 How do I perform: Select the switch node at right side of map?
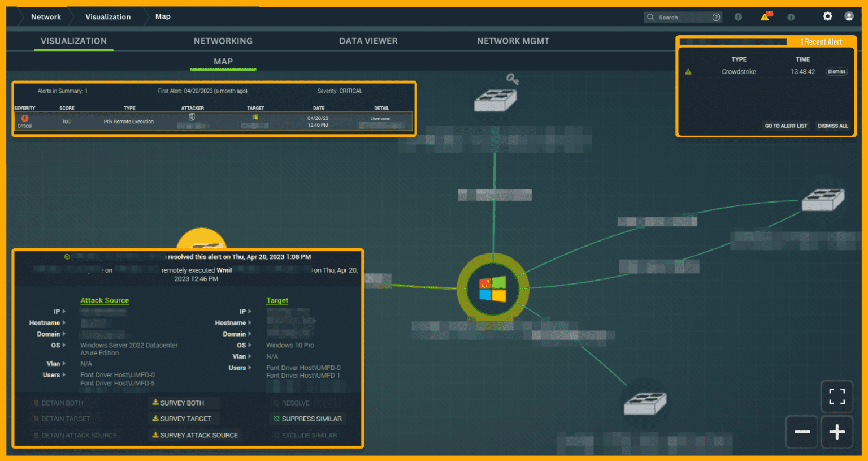823,200
